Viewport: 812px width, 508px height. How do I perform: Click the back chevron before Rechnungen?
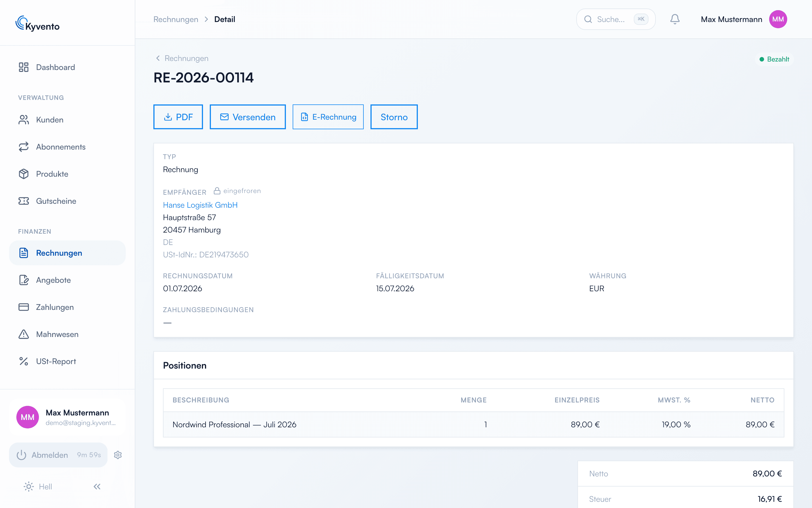pos(158,58)
